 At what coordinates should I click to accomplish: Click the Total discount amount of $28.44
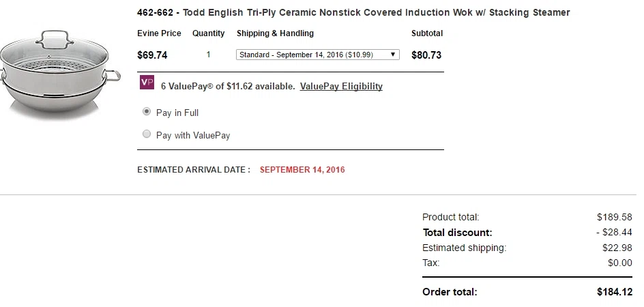[614, 232]
